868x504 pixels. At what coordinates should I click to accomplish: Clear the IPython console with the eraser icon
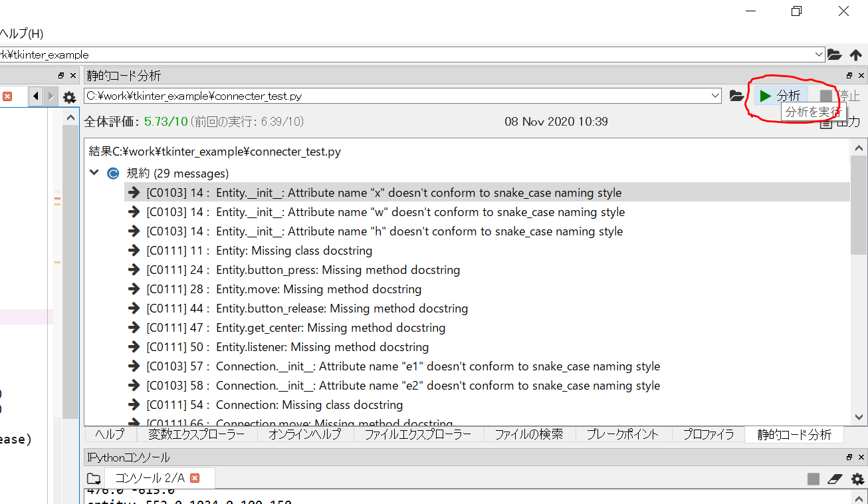click(x=836, y=479)
